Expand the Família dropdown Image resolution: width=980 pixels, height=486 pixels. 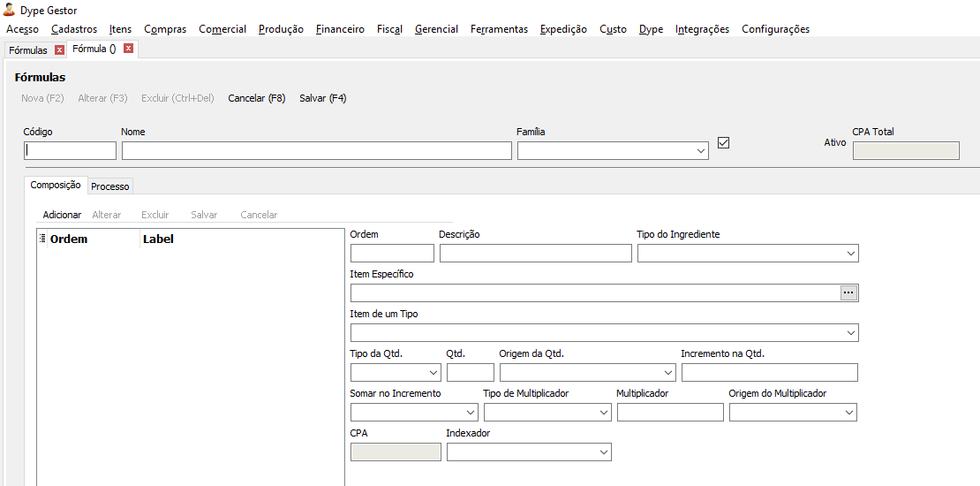(x=699, y=151)
